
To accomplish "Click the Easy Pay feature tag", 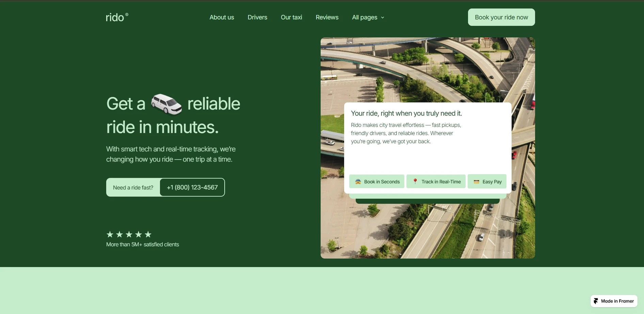I will (x=487, y=181).
